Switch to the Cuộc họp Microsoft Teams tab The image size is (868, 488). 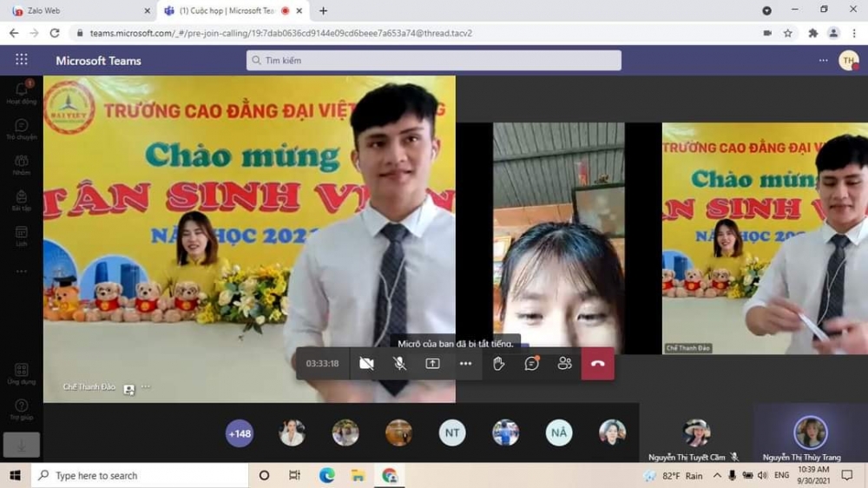tap(233, 10)
